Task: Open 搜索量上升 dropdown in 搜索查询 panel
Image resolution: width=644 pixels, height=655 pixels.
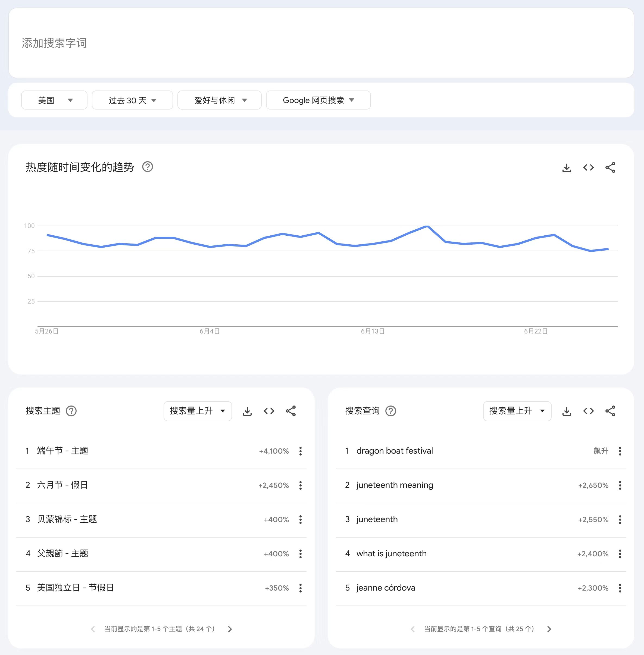Action: click(517, 411)
